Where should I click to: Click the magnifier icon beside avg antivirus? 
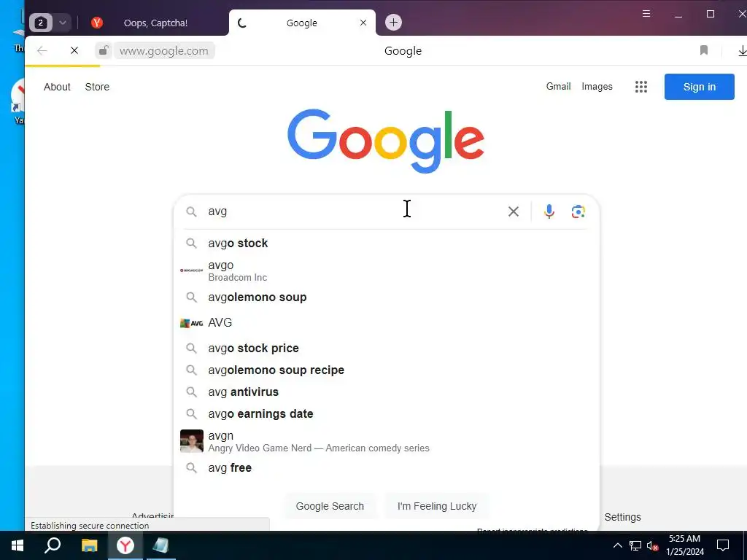[192, 392]
